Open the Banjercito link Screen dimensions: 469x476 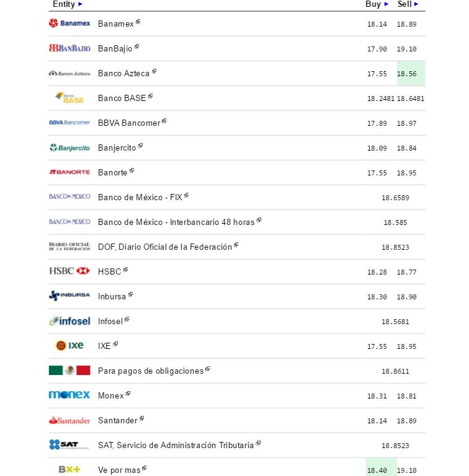coord(117,148)
